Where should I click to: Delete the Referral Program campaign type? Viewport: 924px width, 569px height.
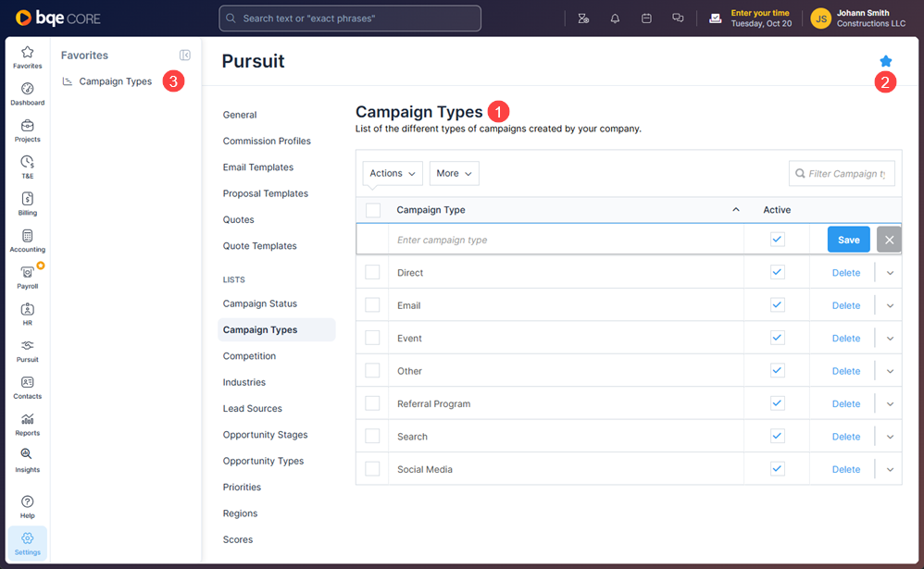pyautogui.click(x=845, y=403)
